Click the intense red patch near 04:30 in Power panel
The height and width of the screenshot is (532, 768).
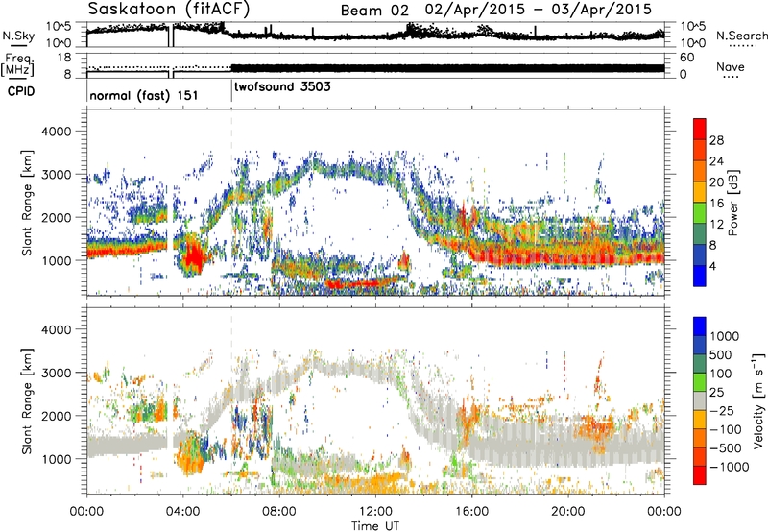click(x=195, y=254)
